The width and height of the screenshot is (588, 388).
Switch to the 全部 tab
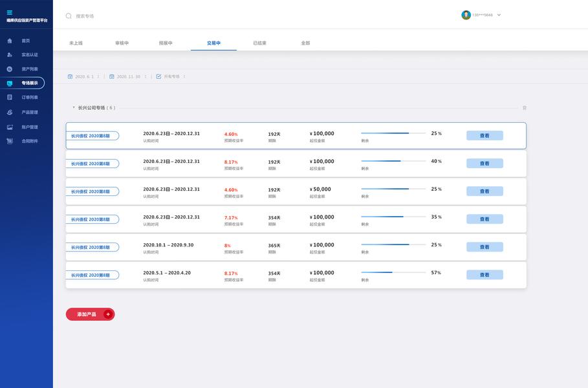[305, 43]
